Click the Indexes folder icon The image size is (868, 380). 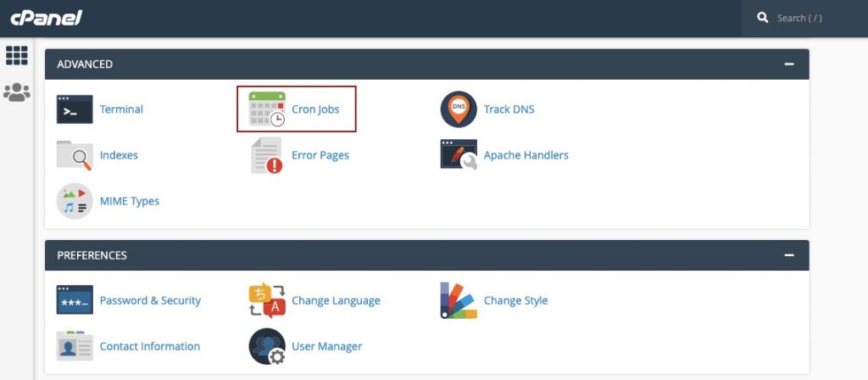75,155
